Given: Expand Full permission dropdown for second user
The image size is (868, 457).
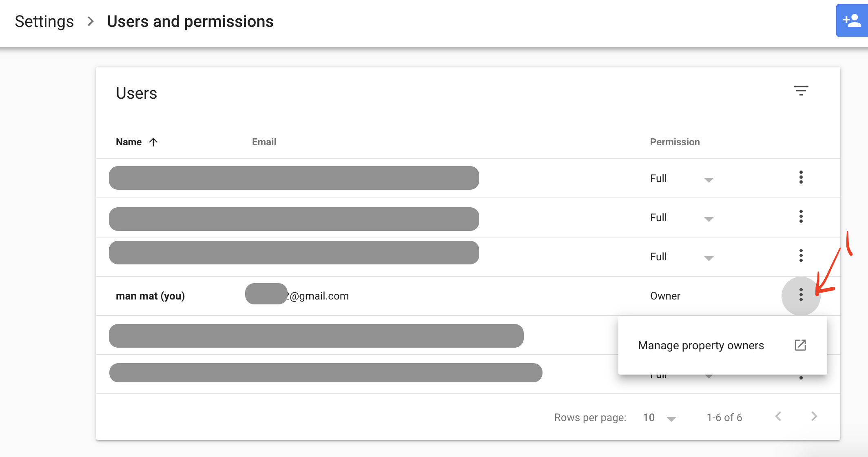Looking at the screenshot, I should (x=707, y=217).
